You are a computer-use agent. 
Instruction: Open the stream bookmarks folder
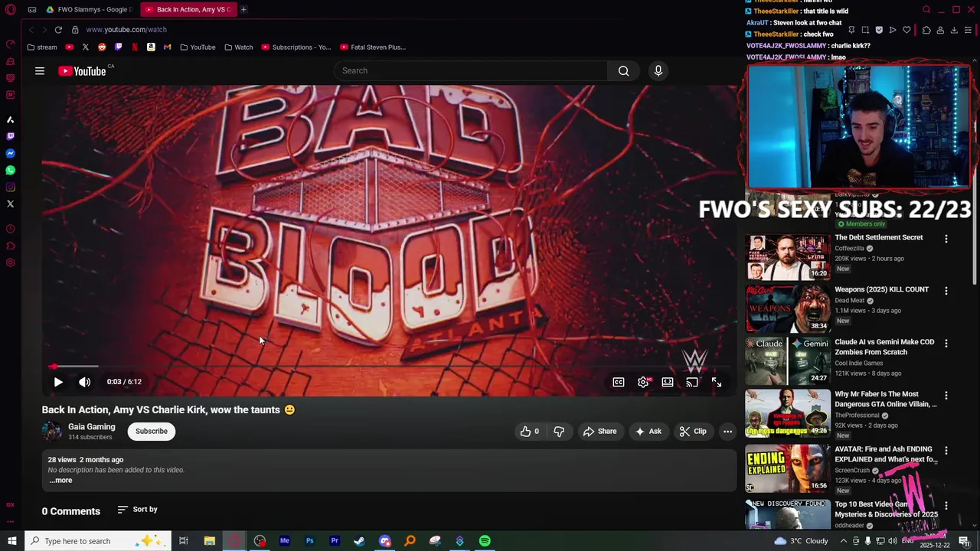41,47
